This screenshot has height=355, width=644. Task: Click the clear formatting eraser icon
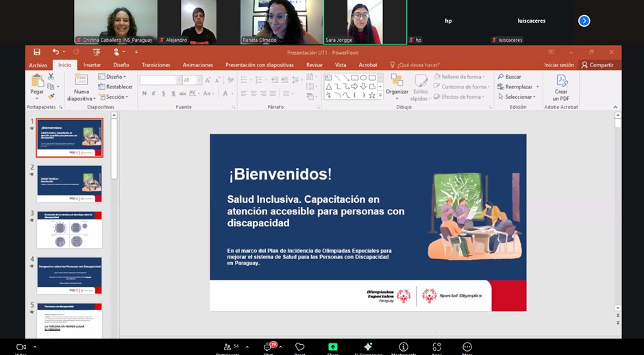tap(231, 80)
